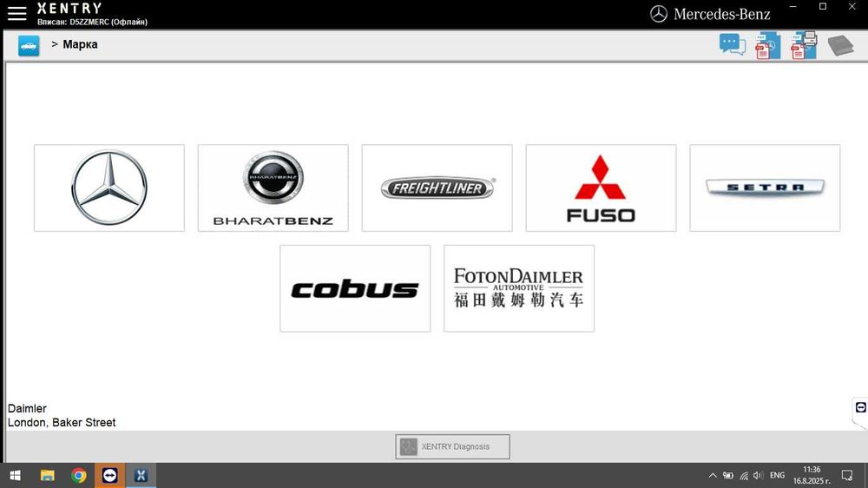
Task: Choose the Freightliner brand tile
Action: tap(437, 188)
